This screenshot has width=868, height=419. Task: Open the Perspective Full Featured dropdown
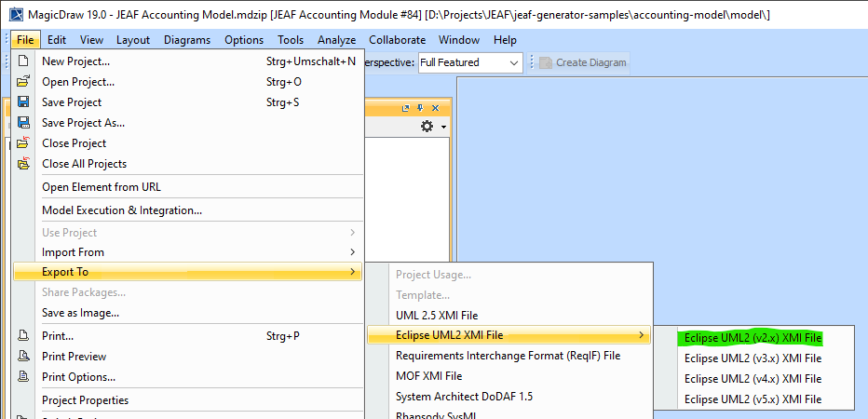(x=470, y=62)
